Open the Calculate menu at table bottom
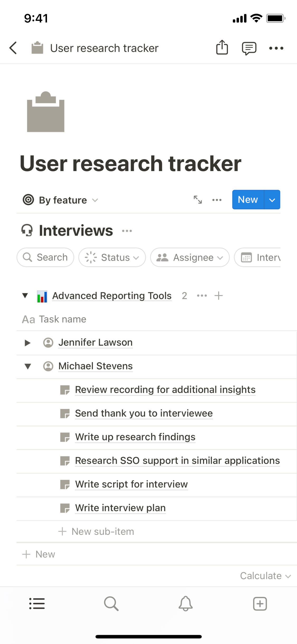This screenshot has height=644, width=297. coord(265,576)
